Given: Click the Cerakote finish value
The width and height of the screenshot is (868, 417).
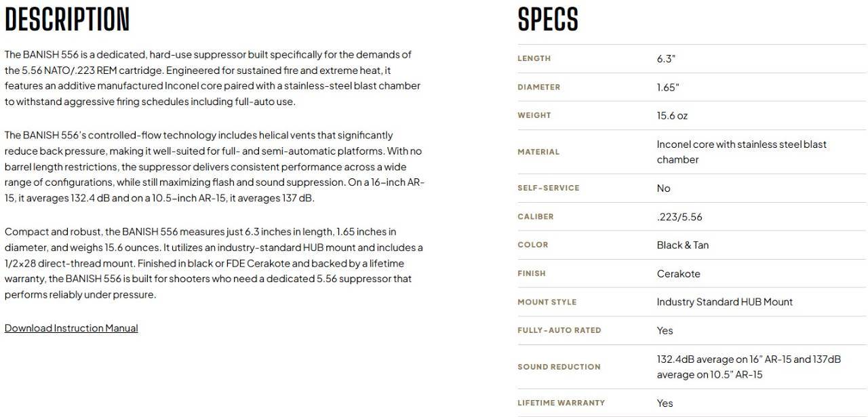Looking at the screenshot, I should 678,274.
